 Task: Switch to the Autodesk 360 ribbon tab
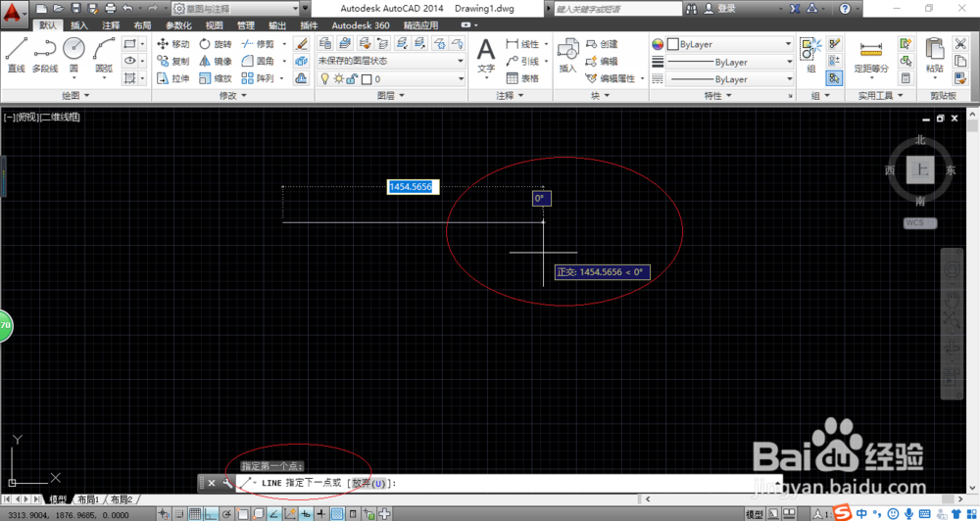pyautogui.click(x=361, y=25)
